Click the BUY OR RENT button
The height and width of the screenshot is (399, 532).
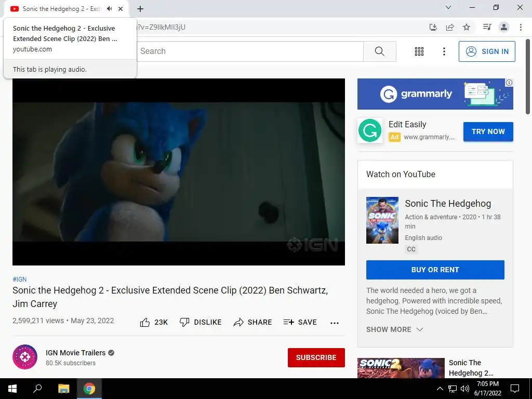(435, 270)
